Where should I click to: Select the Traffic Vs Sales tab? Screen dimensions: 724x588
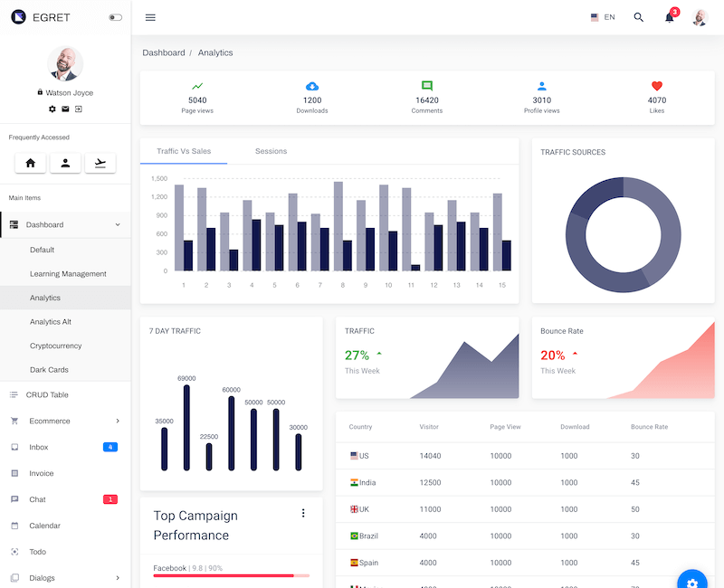(x=184, y=151)
